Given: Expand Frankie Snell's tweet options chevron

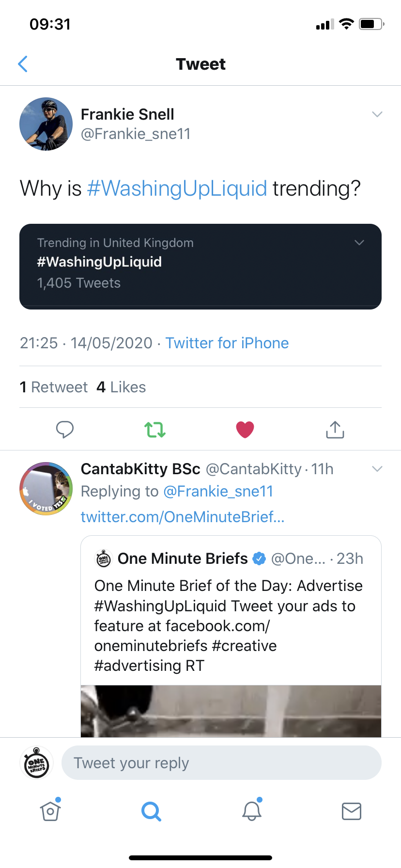Looking at the screenshot, I should pos(377,114).
